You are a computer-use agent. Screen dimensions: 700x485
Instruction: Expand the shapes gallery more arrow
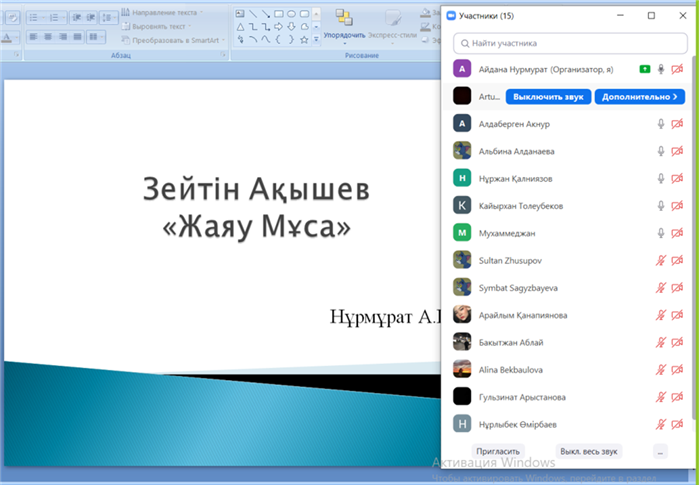pyautogui.click(x=317, y=40)
